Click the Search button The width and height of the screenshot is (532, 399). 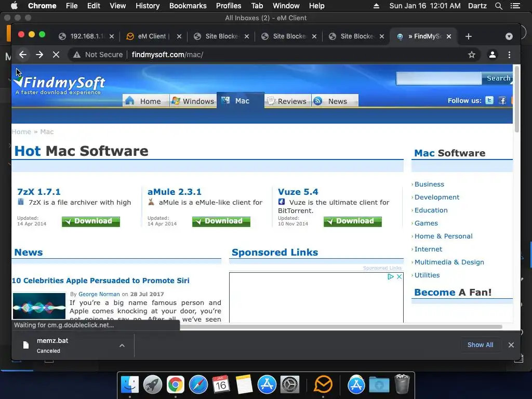[498, 78]
